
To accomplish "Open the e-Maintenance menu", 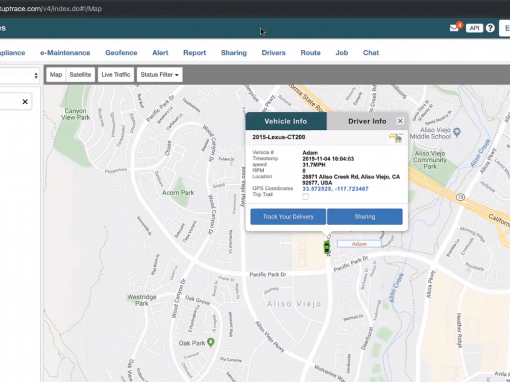I will [x=65, y=53].
